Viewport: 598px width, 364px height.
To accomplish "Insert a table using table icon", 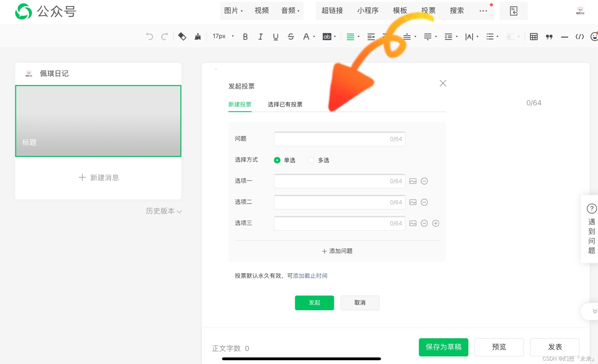I will pos(533,37).
